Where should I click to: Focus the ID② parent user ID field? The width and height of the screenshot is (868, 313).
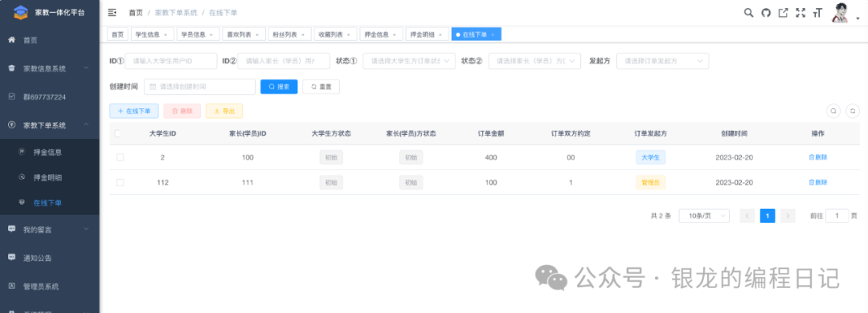pos(284,61)
